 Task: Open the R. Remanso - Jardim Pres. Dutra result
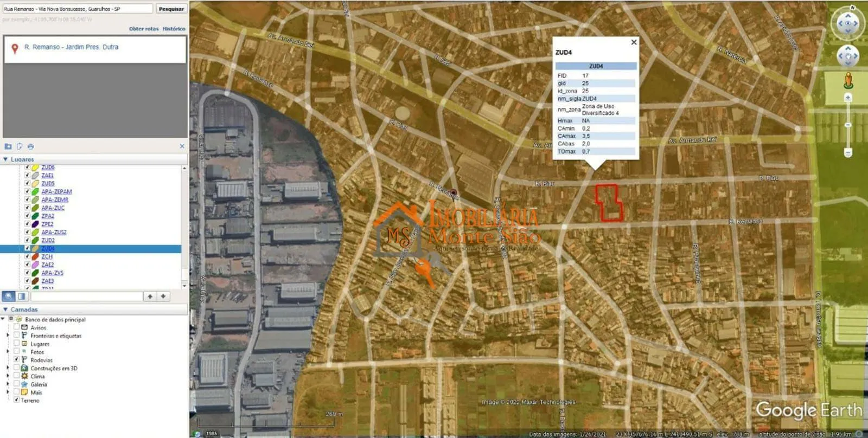[71, 47]
